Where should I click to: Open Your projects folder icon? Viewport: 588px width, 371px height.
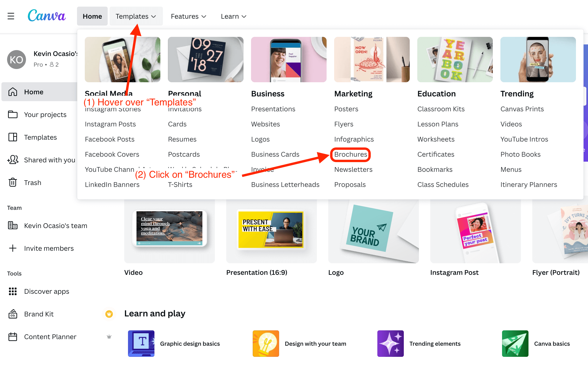tap(13, 114)
